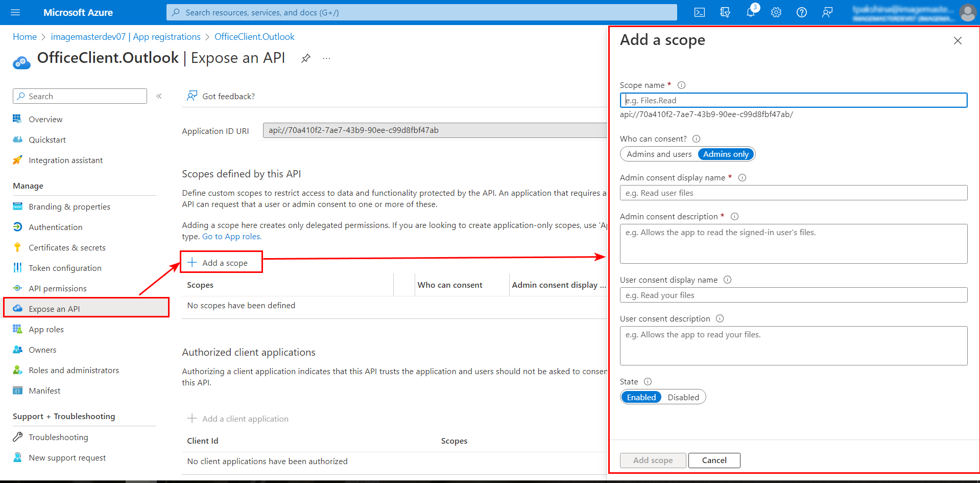Viewport: 980px width, 483px height.
Task: Select Expose an API menu item
Action: click(86, 309)
